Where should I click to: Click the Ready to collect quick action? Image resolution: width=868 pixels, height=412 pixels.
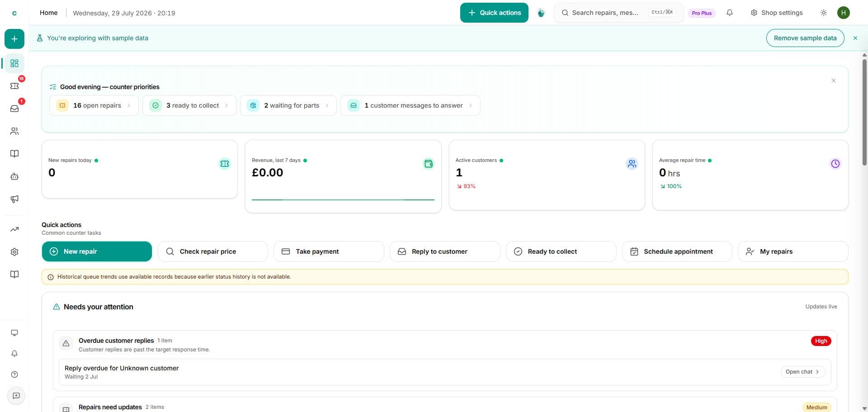tap(561, 251)
